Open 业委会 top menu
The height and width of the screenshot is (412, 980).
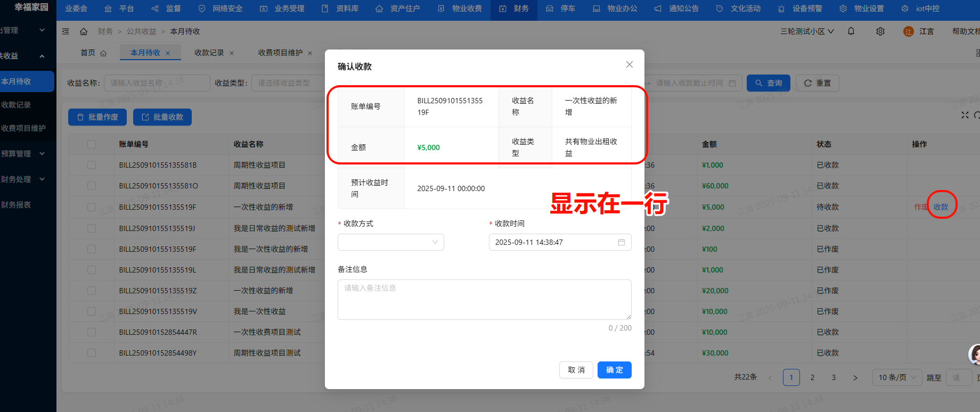(x=76, y=9)
